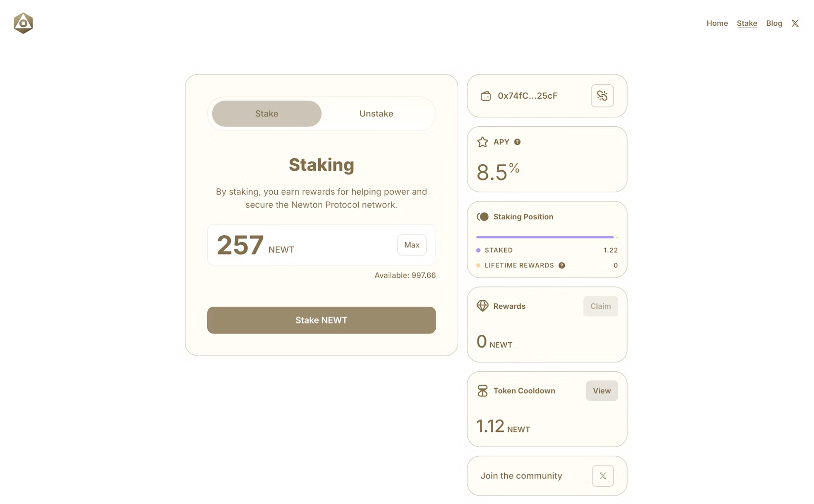Click the Rewards diamond icon
The width and height of the screenshot is (814, 504).
click(x=482, y=306)
